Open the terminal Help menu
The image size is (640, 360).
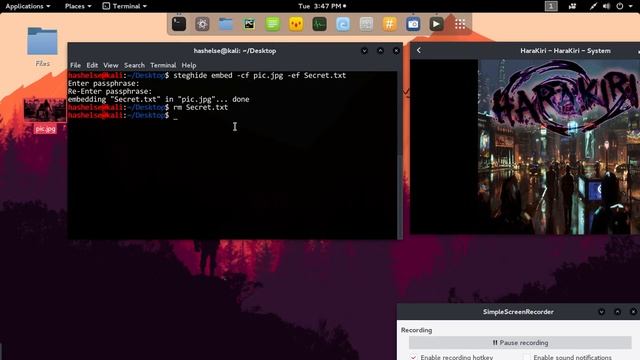189,65
